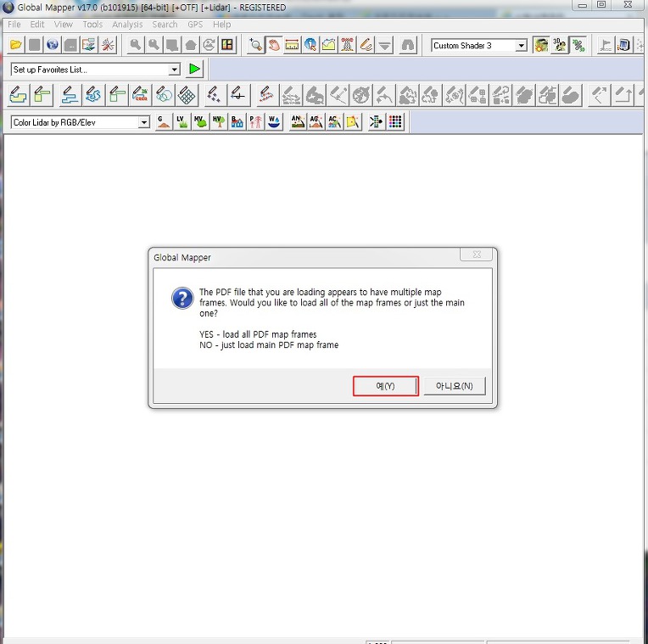This screenshot has height=644, width=648.
Task: Open the View menu
Action: pyautogui.click(x=64, y=25)
